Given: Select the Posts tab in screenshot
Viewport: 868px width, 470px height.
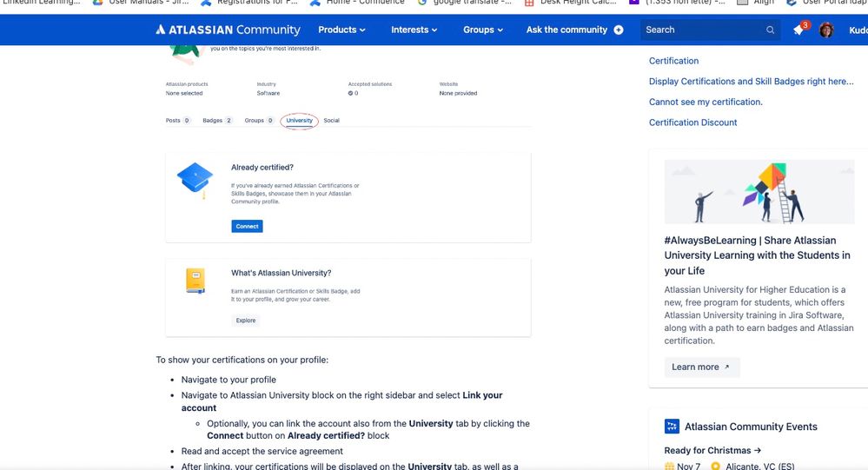Looking at the screenshot, I should [x=178, y=120].
